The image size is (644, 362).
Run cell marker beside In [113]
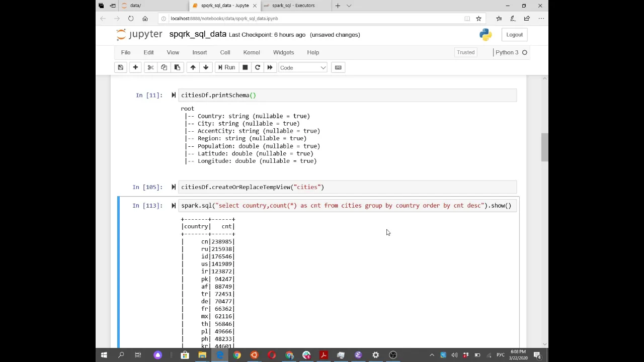tap(174, 205)
